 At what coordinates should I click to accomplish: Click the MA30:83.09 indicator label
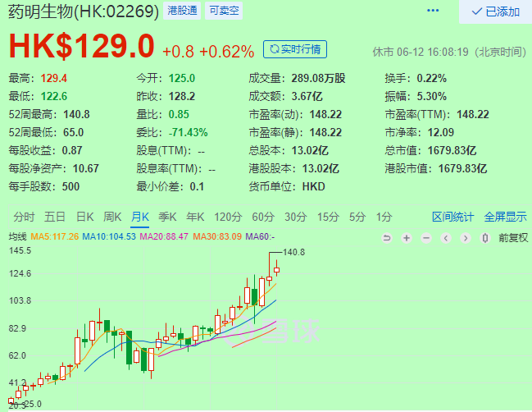217,236
